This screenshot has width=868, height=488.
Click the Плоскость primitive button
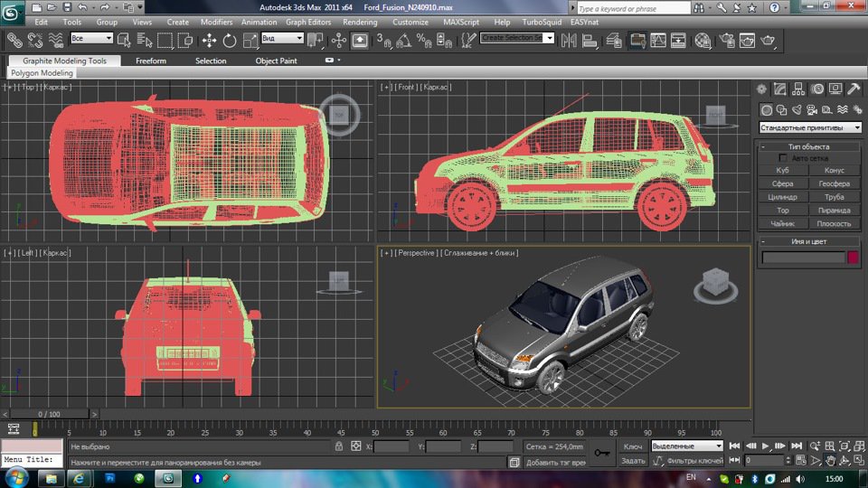pyautogui.click(x=834, y=223)
